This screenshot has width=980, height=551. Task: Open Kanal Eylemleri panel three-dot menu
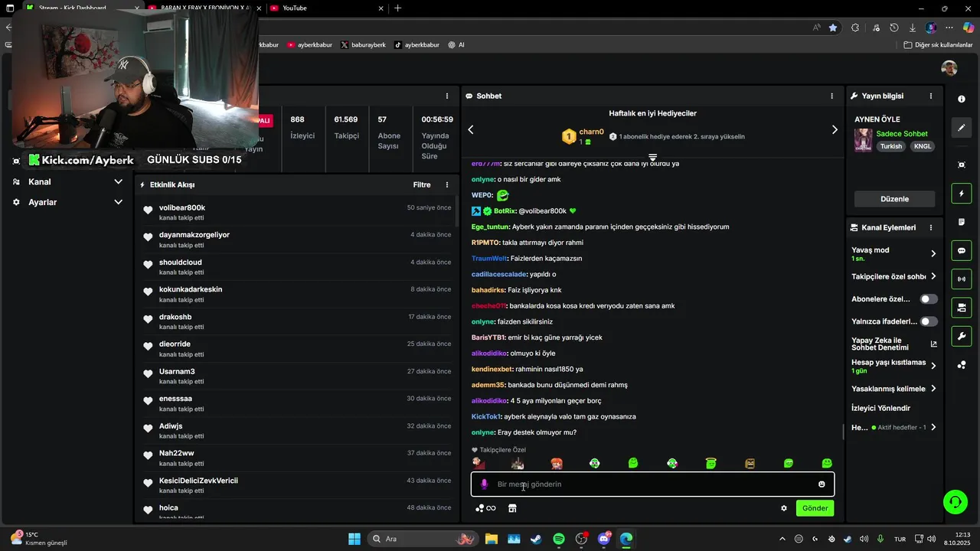click(x=931, y=228)
